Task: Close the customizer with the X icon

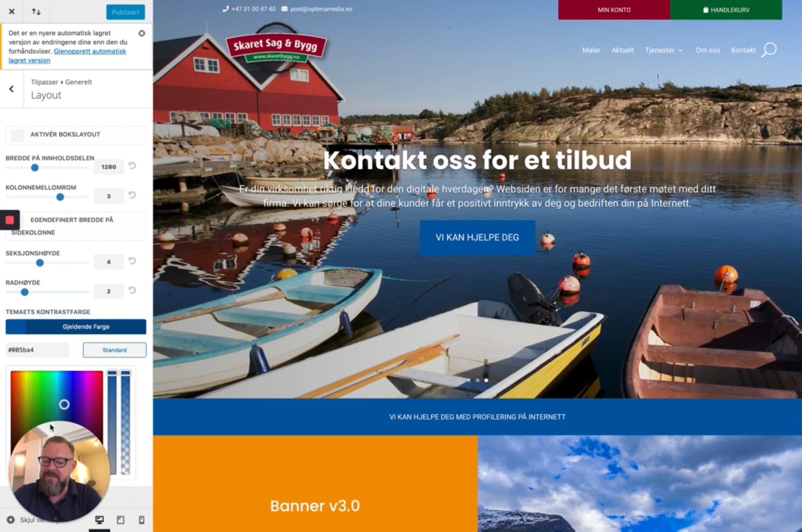Action: click(12, 12)
